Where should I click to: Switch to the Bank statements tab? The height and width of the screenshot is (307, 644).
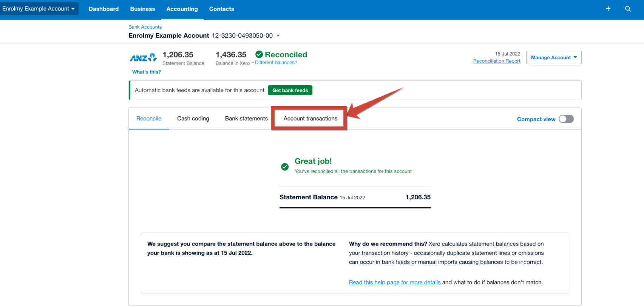pyautogui.click(x=246, y=119)
